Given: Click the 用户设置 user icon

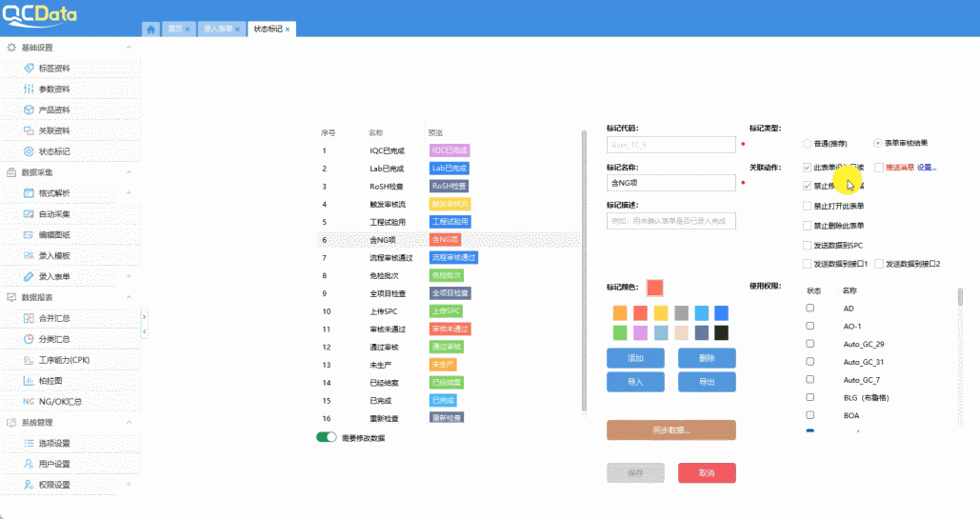Looking at the screenshot, I should [x=30, y=464].
